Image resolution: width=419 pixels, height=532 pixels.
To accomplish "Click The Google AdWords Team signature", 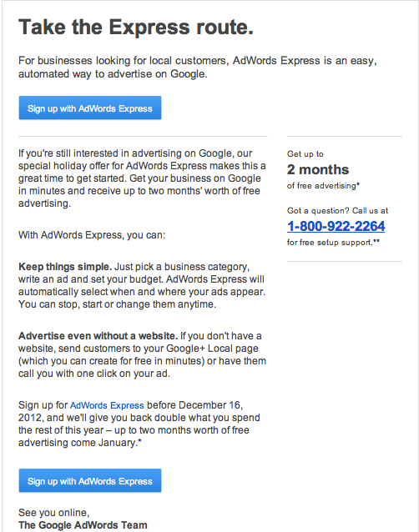I will pos(83,524).
